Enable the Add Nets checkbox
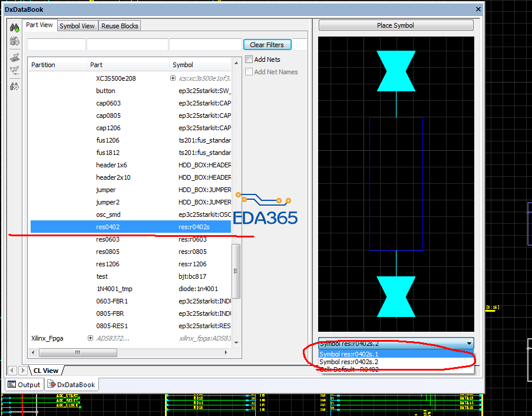 click(249, 60)
